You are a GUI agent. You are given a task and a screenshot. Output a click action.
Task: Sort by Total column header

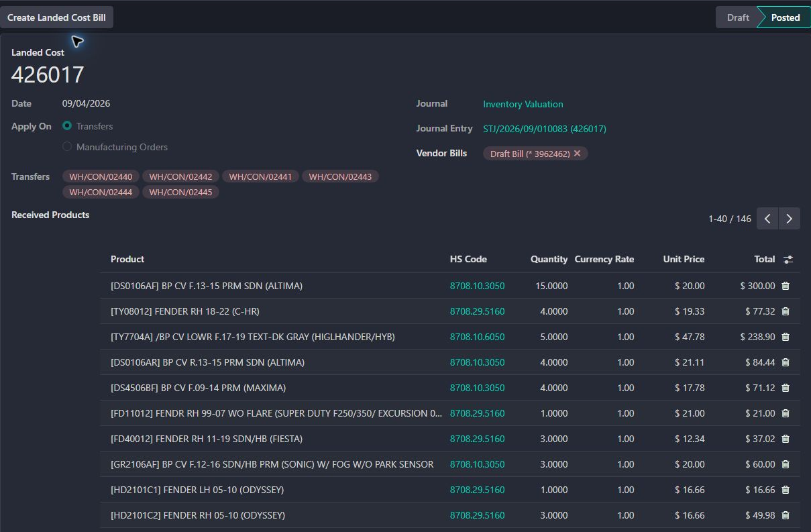pyautogui.click(x=764, y=259)
